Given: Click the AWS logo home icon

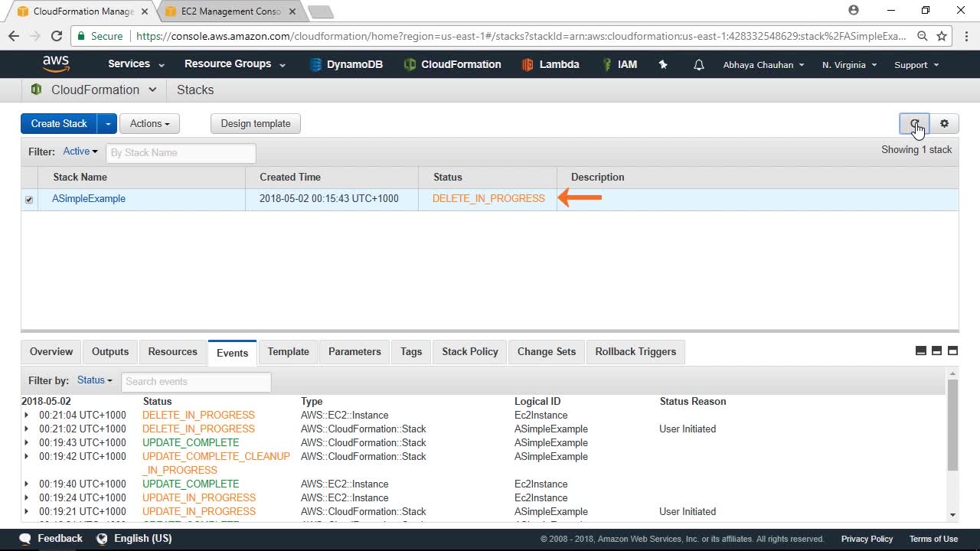Looking at the screenshot, I should 56,64.
